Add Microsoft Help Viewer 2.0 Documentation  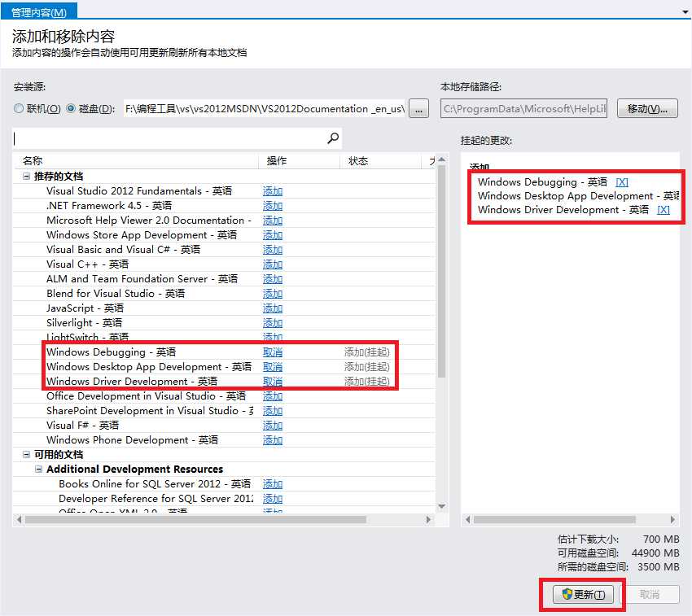[272, 221]
